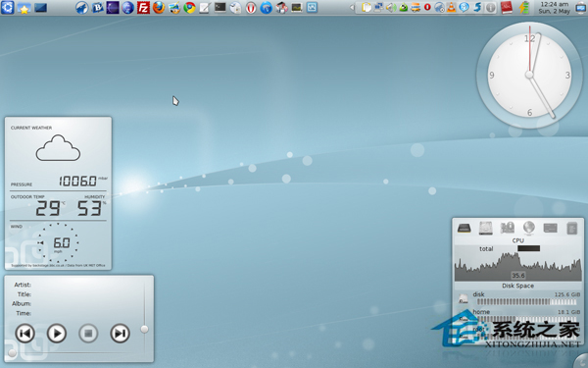
Task: Open the clipboard Klipper tray icon
Action: click(x=367, y=7)
